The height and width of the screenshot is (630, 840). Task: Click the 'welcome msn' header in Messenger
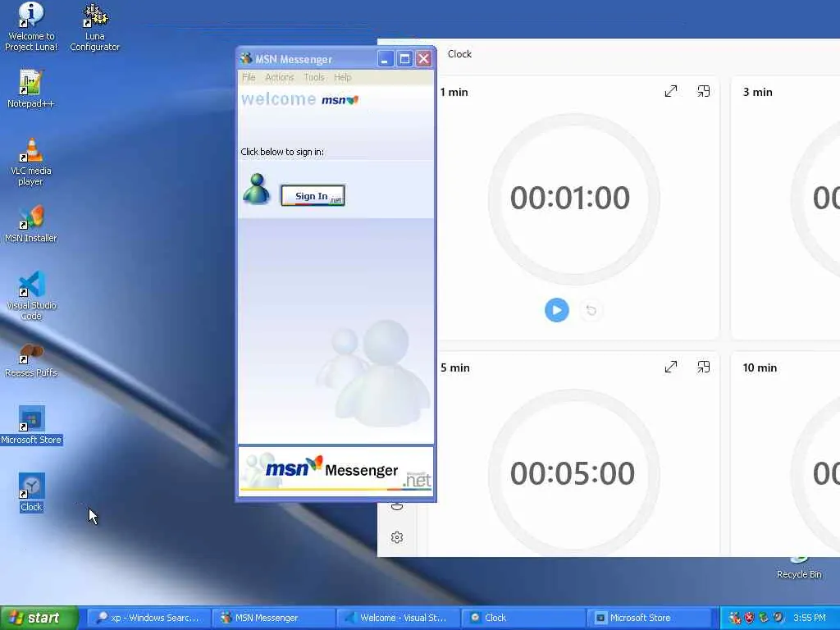(300, 99)
